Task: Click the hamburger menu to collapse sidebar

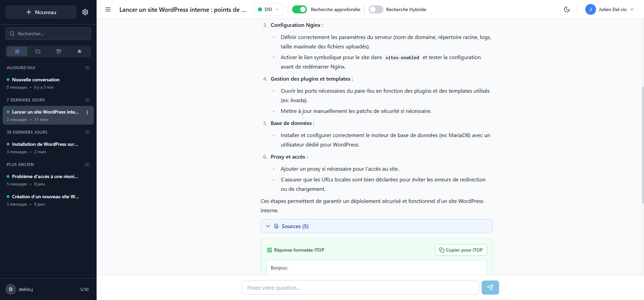Action: pos(108,9)
